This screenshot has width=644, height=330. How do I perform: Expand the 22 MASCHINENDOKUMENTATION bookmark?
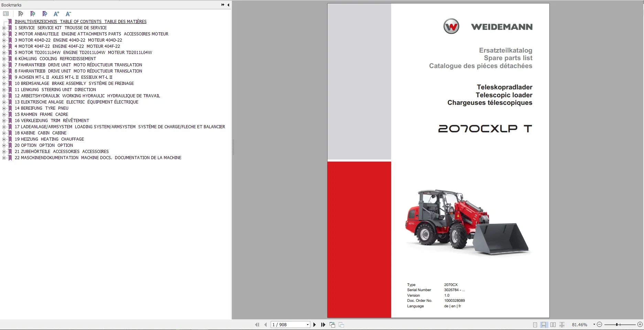coord(4,158)
